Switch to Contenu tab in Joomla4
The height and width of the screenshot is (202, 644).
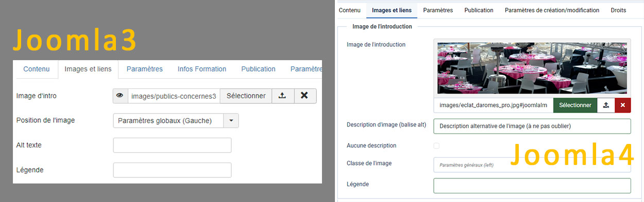click(x=350, y=10)
